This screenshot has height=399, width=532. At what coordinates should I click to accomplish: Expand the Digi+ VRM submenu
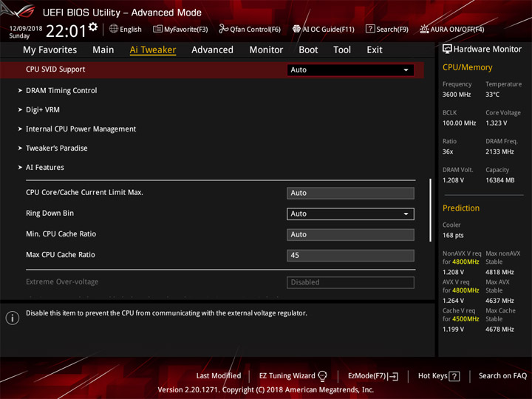point(43,110)
